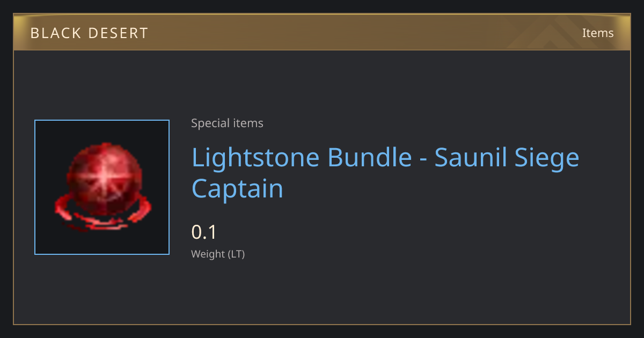Click the Saunil Siege text in title
This screenshot has height=338, width=644.
click(507, 158)
